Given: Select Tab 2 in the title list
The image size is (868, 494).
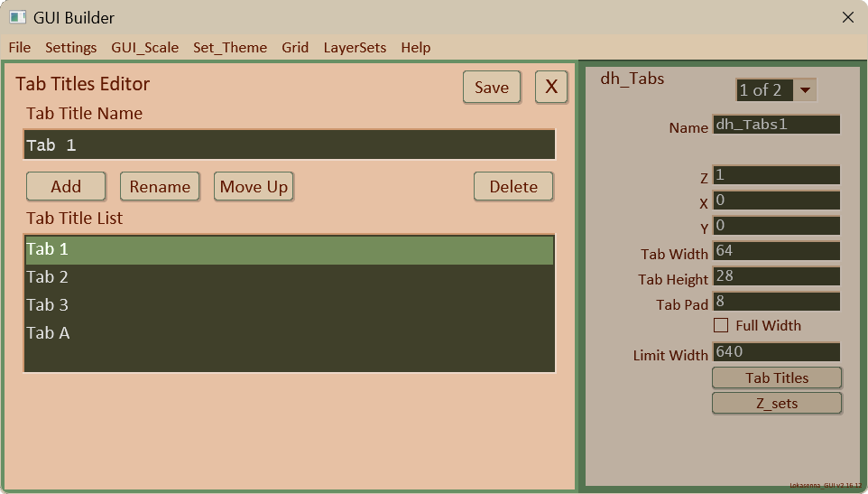Looking at the screenshot, I should 289,277.
